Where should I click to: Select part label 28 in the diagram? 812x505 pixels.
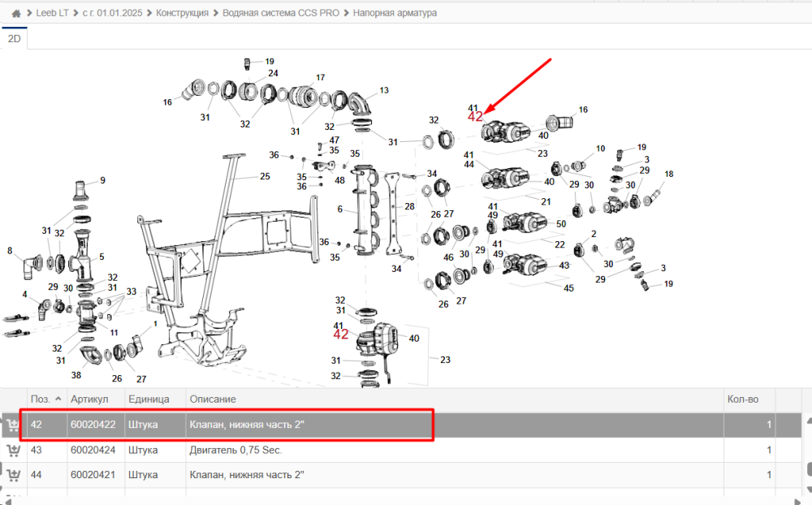409,207
